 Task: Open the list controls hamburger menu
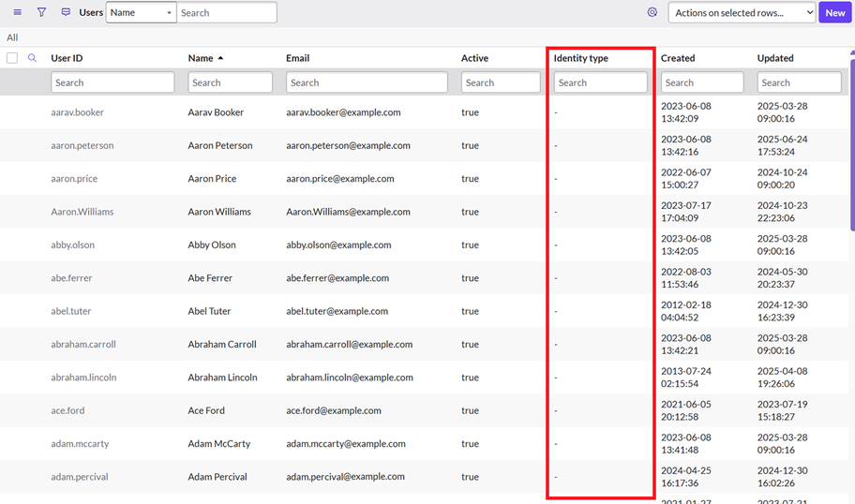point(17,12)
